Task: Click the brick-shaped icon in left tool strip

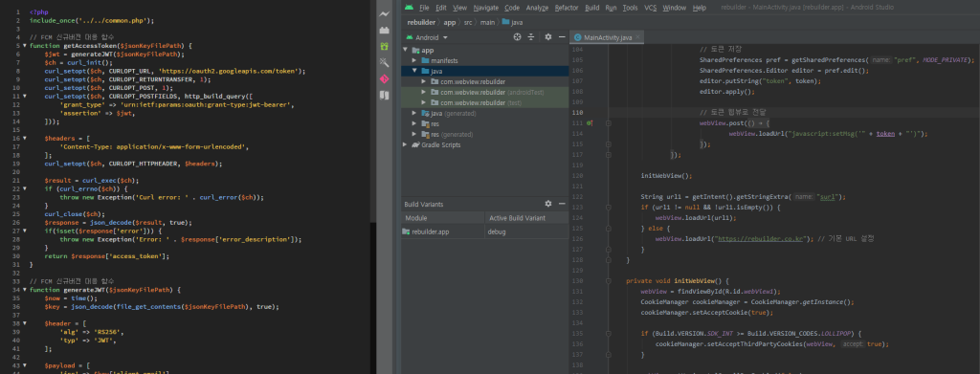Action: coord(385,30)
